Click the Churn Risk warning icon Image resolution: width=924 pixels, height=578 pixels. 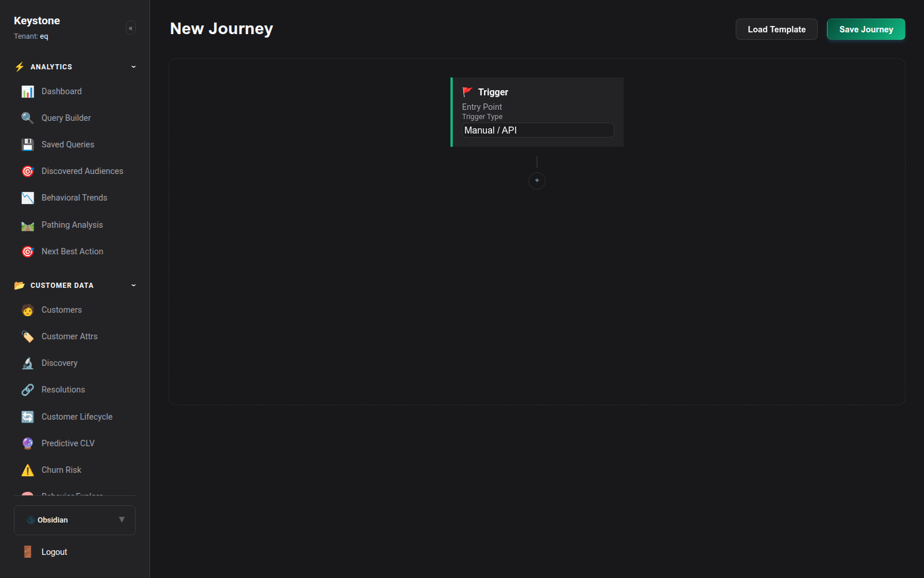pos(28,470)
